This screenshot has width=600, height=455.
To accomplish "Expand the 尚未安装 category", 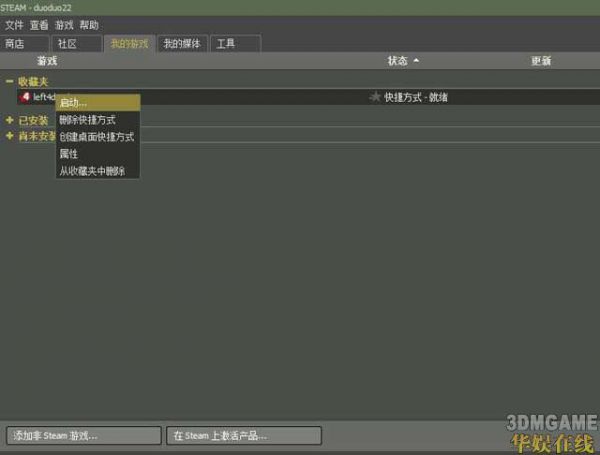I will (10, 136).
